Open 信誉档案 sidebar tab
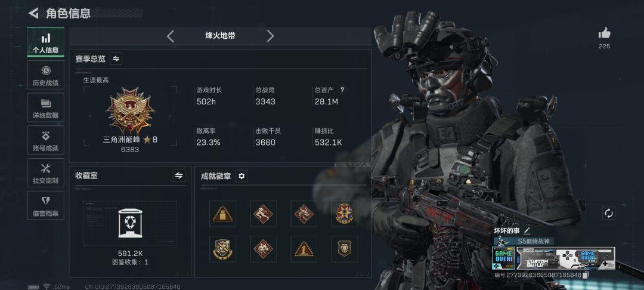The height and width of the screenshot is (290, 644). point(45,205)
